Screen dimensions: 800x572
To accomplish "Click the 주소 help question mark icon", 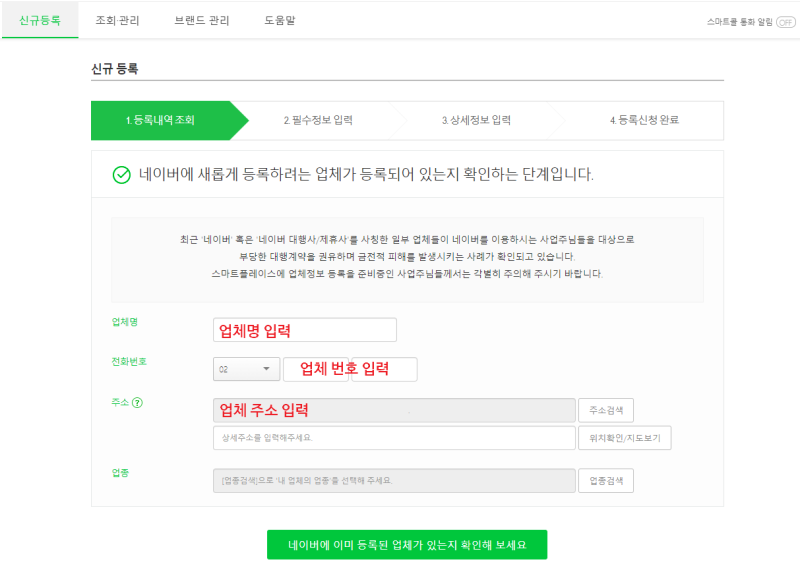I will point(137,403).
